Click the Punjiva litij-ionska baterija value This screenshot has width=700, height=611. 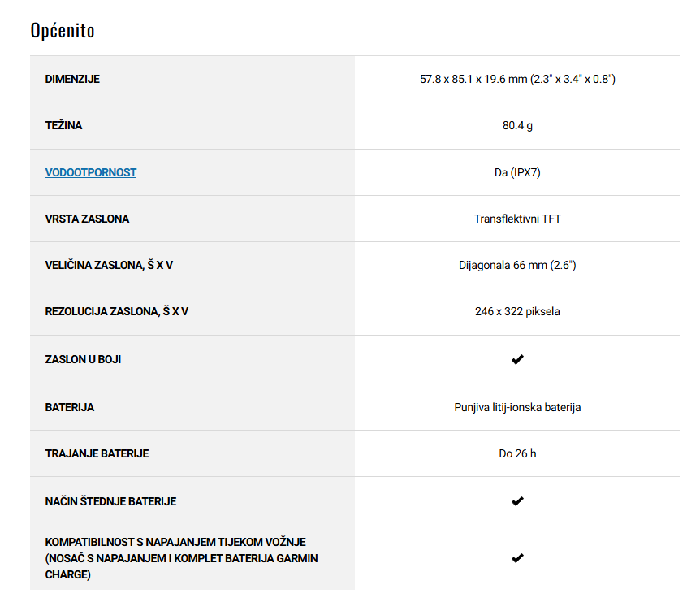pos(517,407)
